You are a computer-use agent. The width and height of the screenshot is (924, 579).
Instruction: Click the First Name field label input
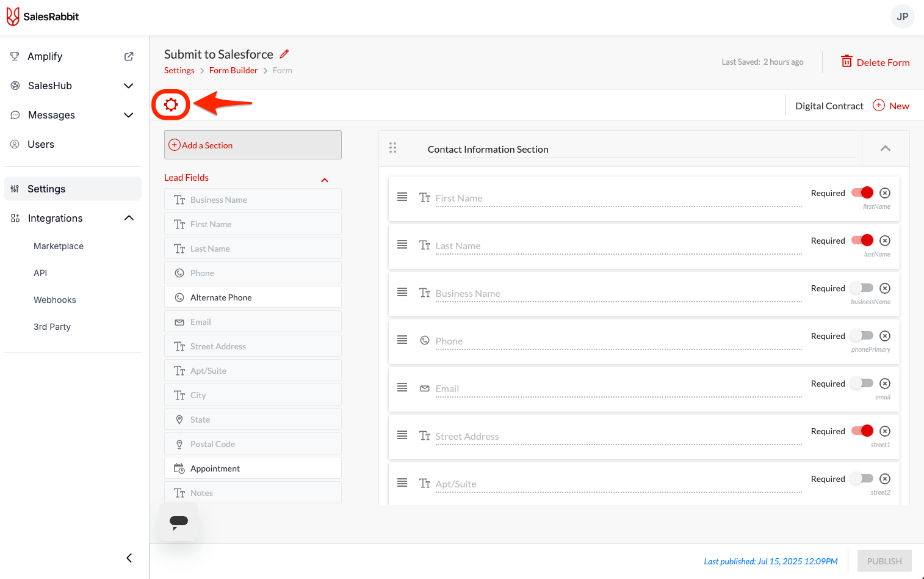click(x=618, y=198)
